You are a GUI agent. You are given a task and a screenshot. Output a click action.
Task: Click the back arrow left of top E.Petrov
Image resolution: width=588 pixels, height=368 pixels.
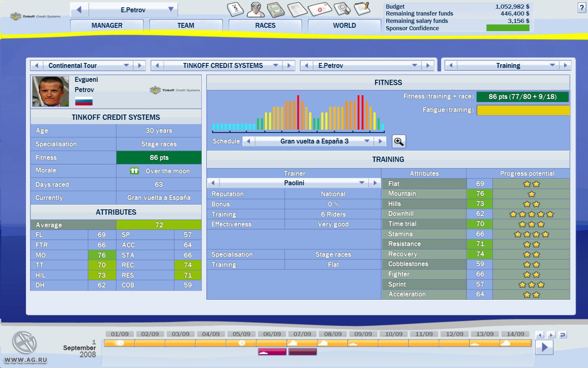(x=79, y=10)
